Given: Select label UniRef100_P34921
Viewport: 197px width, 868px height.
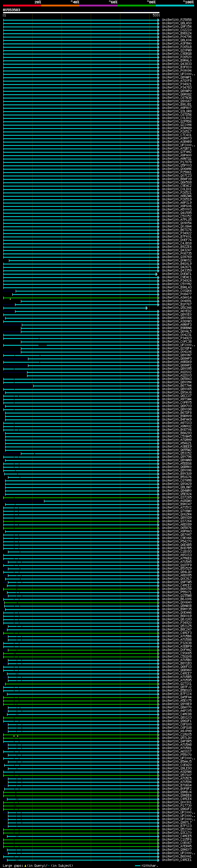Looking at the screenshot, I should click(176, 84).
